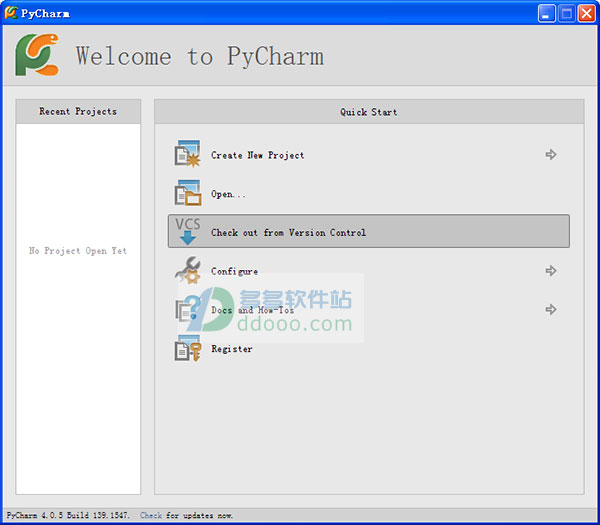Close the PyCharm window
This screenshot has width=600, height=525.
click(x=587, y=14)
